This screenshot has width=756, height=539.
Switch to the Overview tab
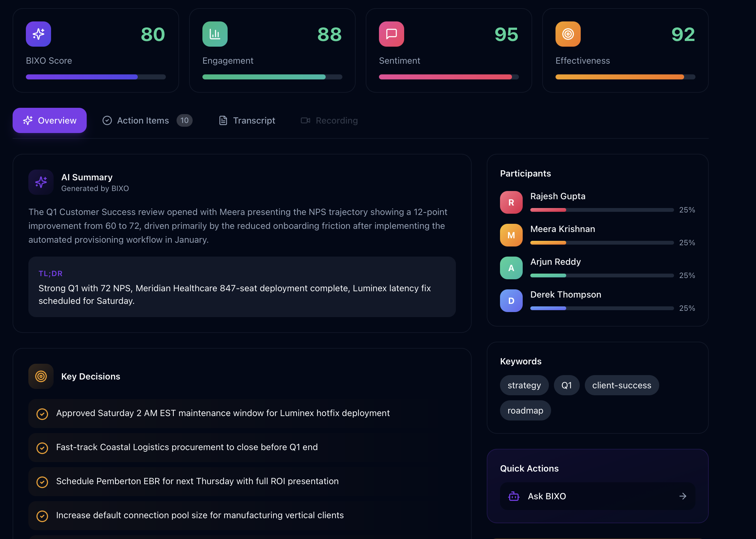tap(49, 120)
